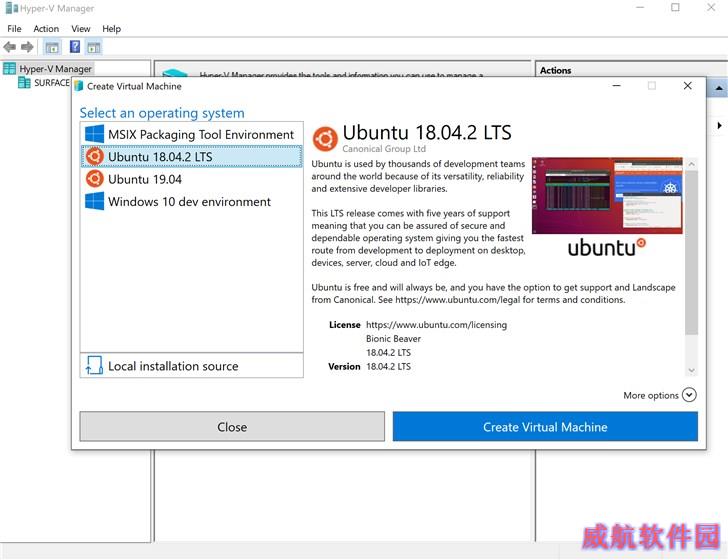
Task: Go back with the toolbar back arrow
Action: [x=9, y=47]
